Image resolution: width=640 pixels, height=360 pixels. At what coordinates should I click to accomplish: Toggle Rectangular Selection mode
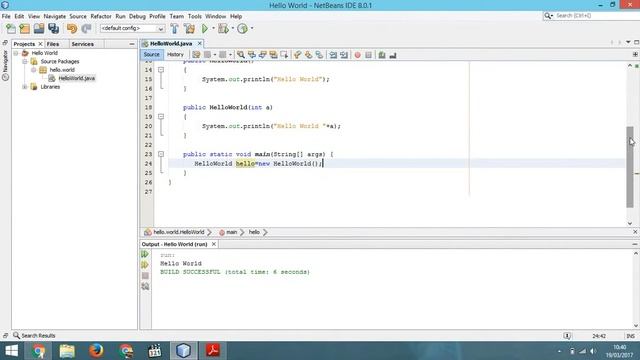(284, 55)
